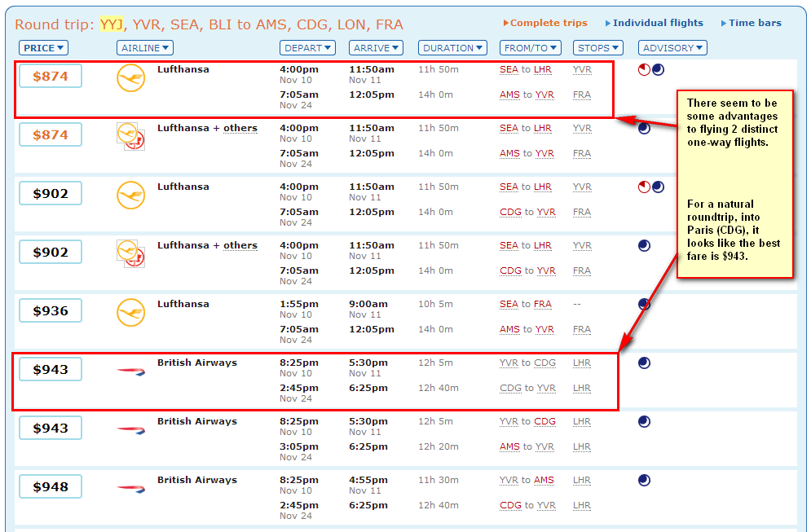Expand the ARRIVE column dropdown

pyautogui.click(x=376, y=48)
